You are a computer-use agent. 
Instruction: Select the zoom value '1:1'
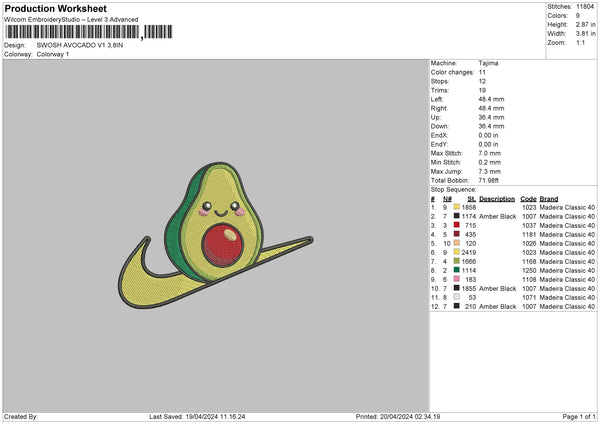[x=580, y=43]
